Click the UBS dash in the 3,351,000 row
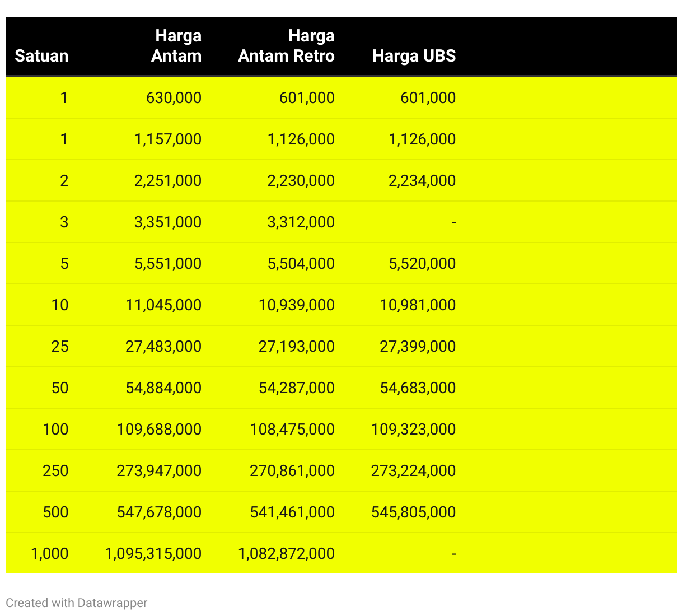 pyautogui.click(x=453, y=222)
